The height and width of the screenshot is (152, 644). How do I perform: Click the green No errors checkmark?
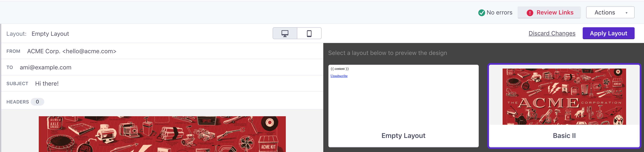click(x=481, y=13)
